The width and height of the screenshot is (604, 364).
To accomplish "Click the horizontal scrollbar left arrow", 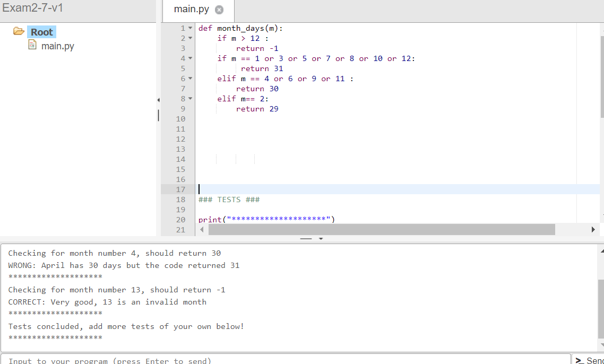I will pos(202,230).
